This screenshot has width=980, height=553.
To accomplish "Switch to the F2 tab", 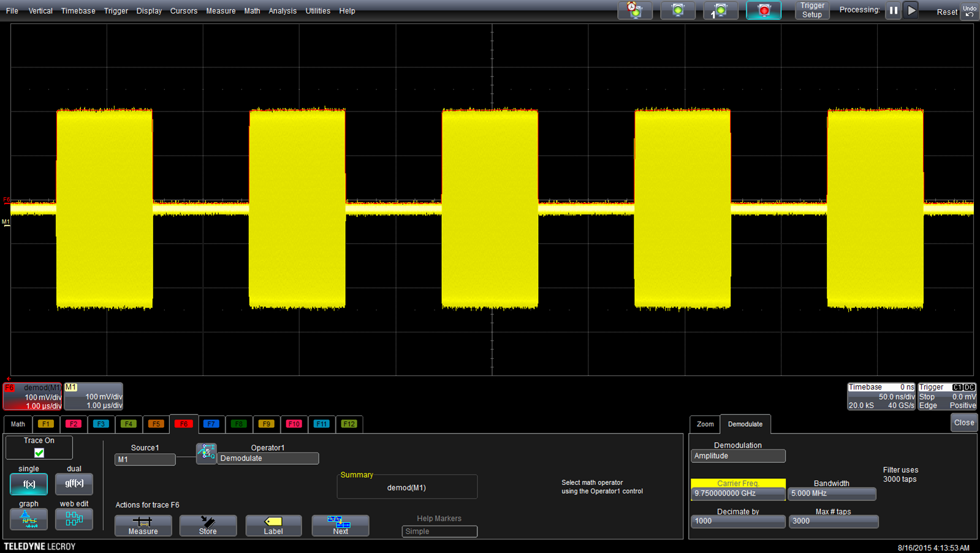I will pyautogui.click(x=74, y=424).
